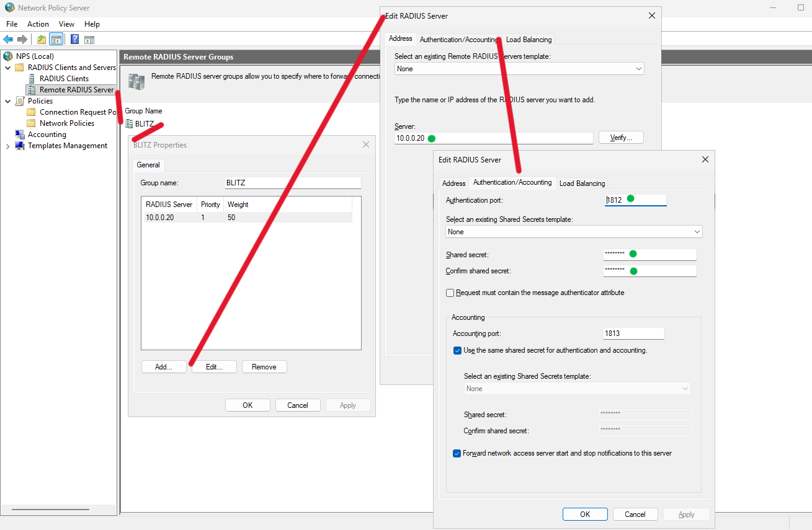
Task: Click the Accounting computers icon in tree
Action: point(20,135)
